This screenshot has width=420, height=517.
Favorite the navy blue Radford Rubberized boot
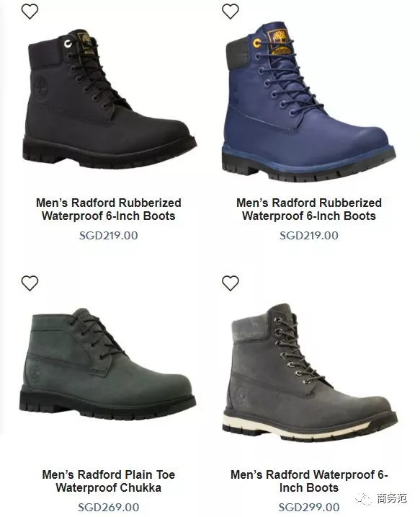231,12
